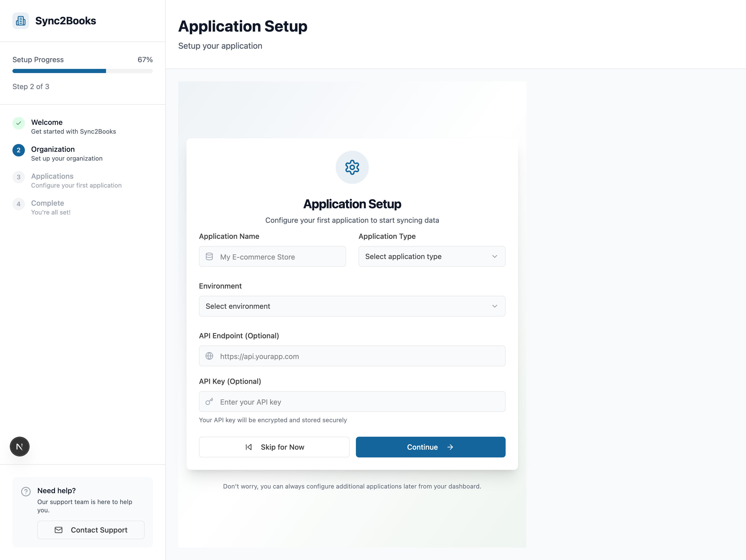746x560 pixels.
Task: Click the Applications step number 3 badge
Action: point(19,177)
